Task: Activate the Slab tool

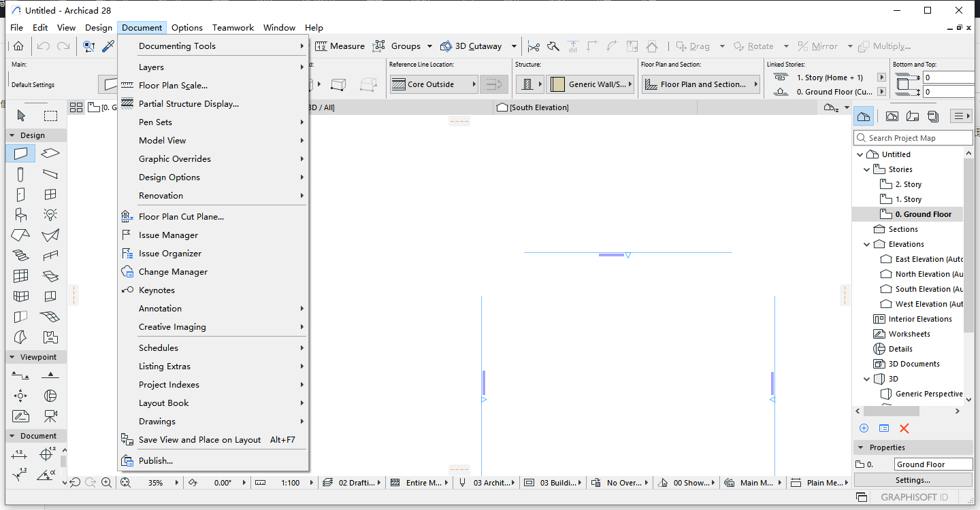Action: [x=50, y=154]
